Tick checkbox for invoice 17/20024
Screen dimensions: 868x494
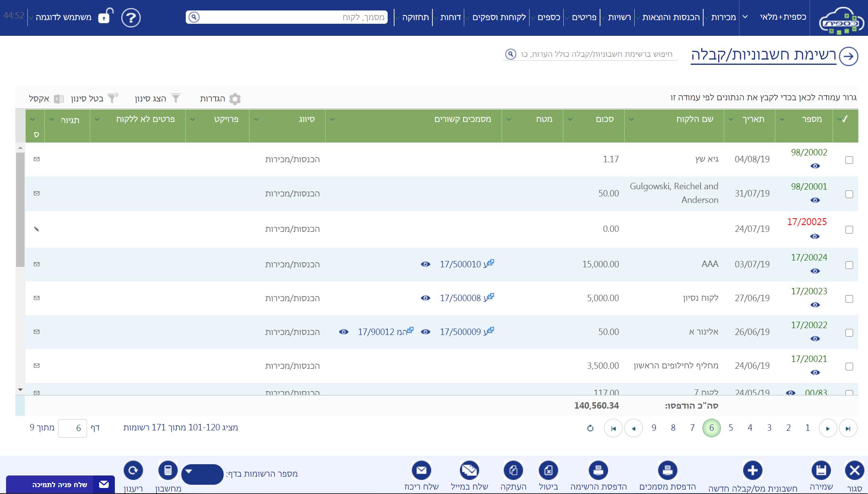tap(849, 265)
